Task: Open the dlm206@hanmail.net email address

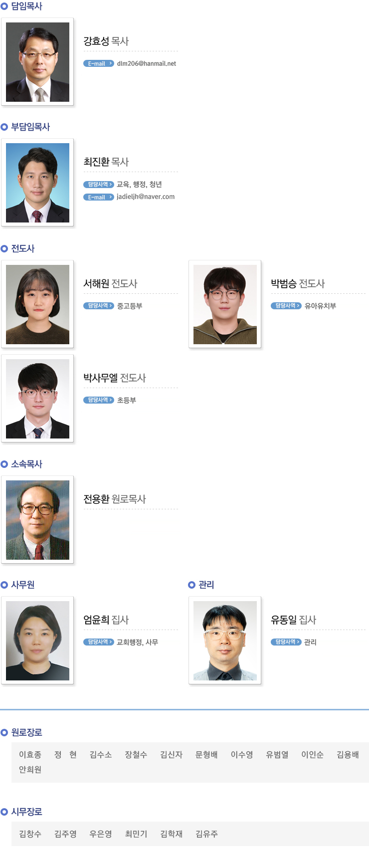Action: pos(147,63)
